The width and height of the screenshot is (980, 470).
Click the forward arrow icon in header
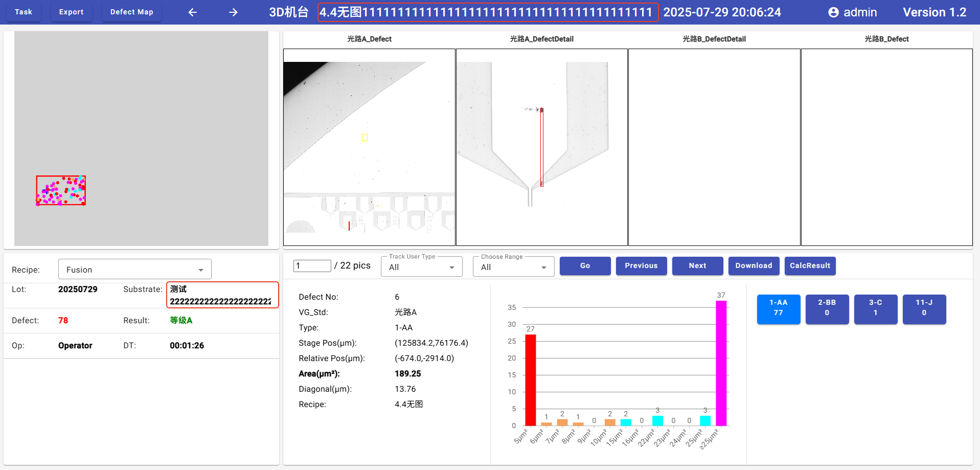[233, 12]
